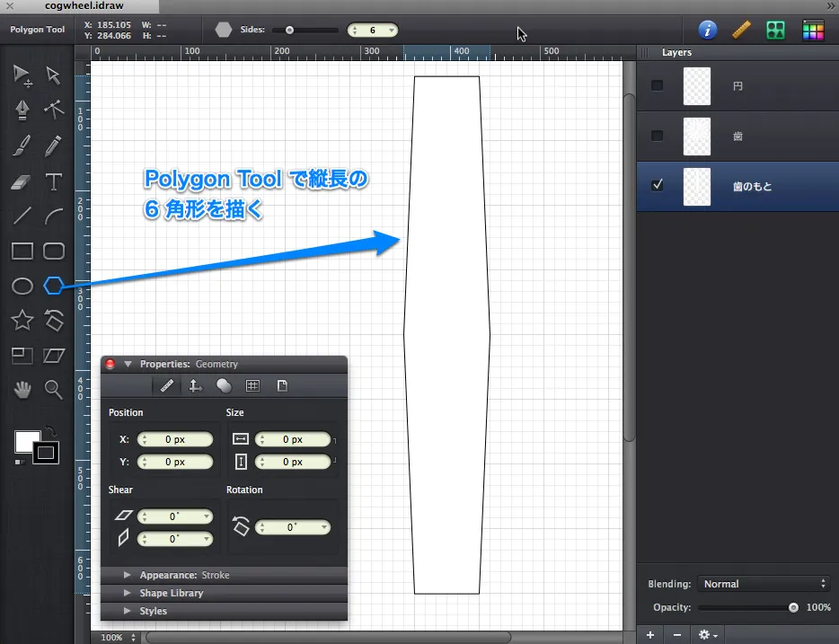
Task: Toggle visibility checkbox of 歯 layer
Action: point(658,136)
